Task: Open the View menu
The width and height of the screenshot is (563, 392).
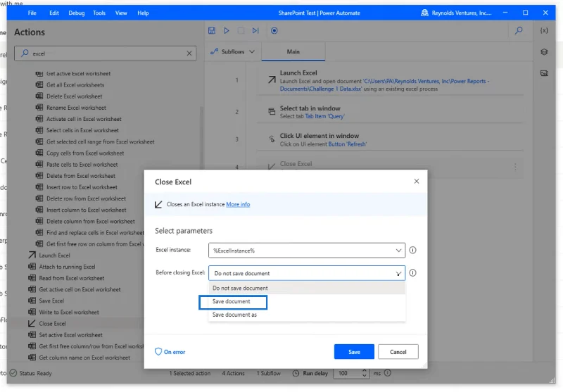Action: (x=121, y=13)
